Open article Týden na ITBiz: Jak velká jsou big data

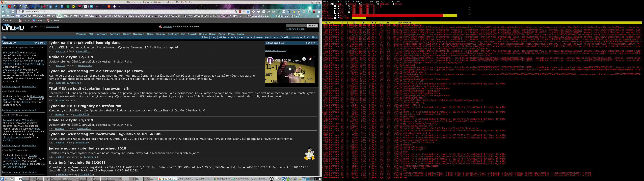[84, 43]
